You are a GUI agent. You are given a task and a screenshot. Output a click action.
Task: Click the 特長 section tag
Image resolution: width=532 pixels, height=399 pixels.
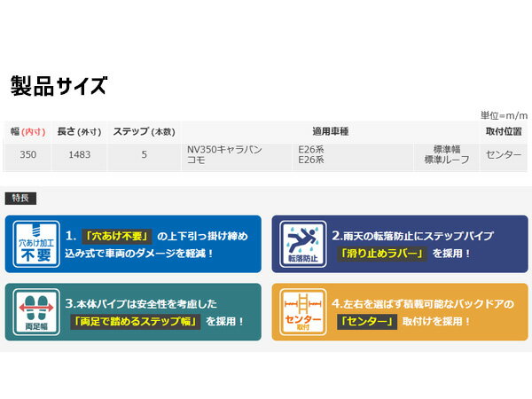[x=20, y=197]
